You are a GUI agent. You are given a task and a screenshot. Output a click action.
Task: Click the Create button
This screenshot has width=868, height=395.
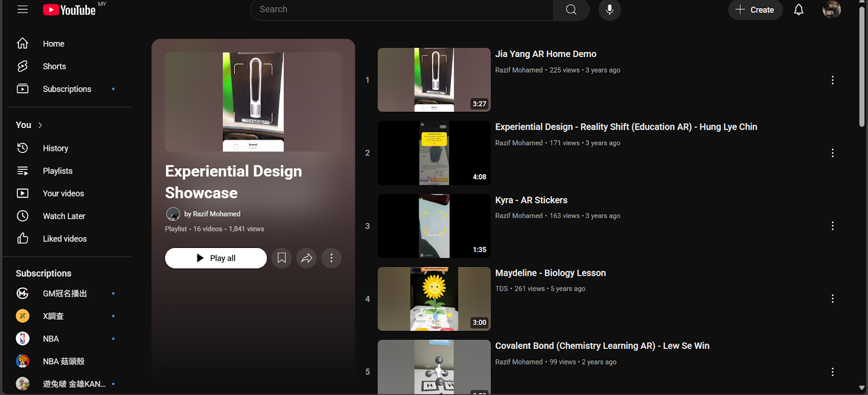tap(755, 10)
